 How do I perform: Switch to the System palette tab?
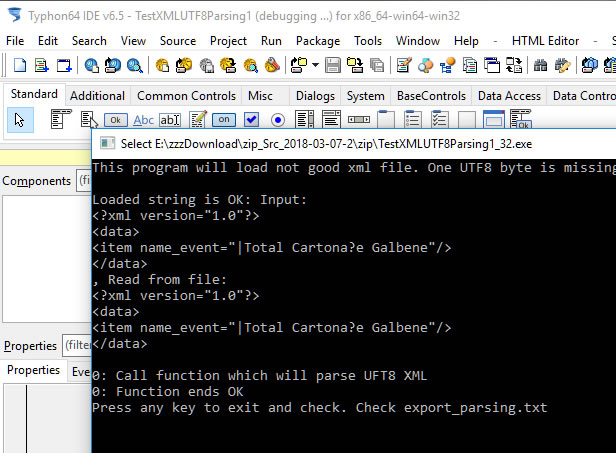[365, 96]
